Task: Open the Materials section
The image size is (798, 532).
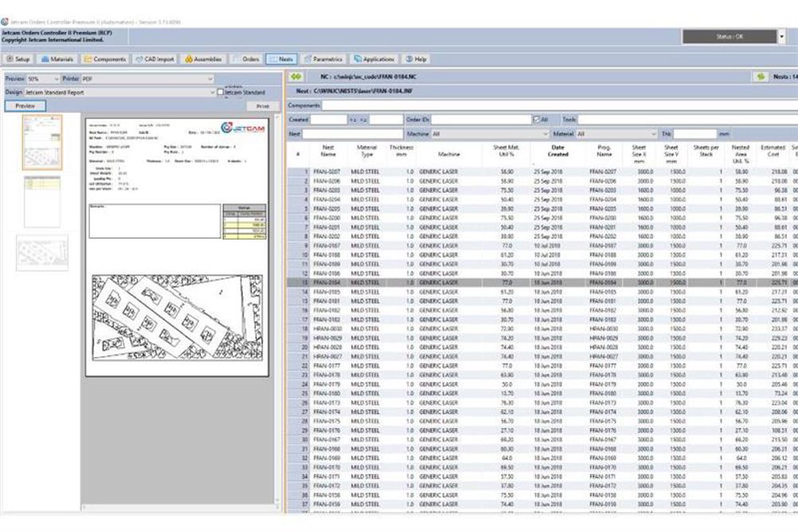Action: point(57,59)
